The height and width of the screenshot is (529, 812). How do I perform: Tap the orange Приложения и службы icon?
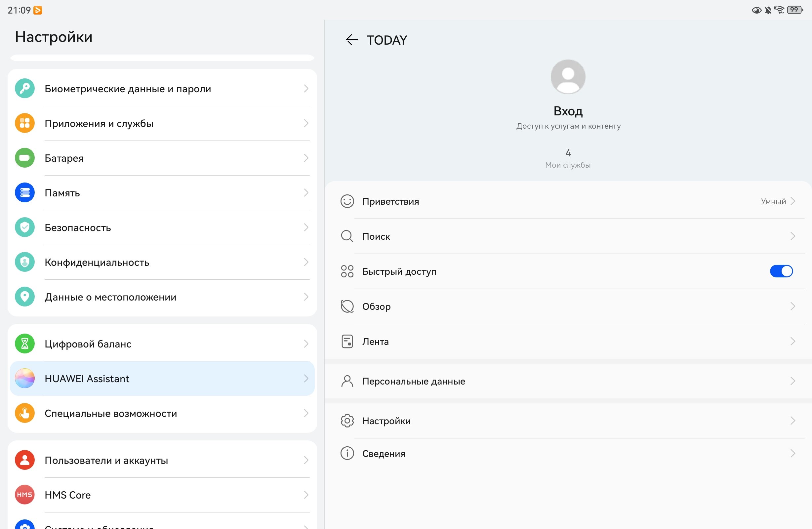24,123
